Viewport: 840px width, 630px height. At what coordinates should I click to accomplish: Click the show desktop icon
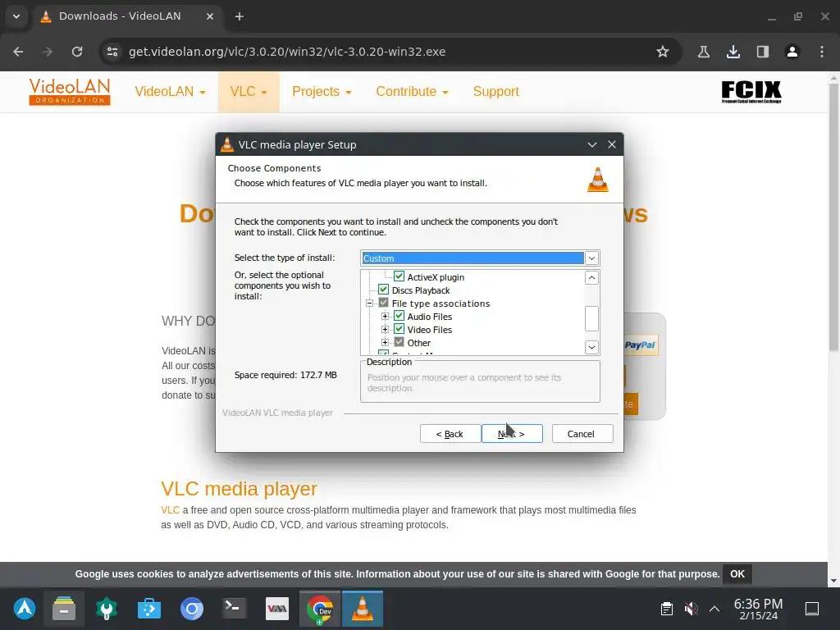[812, 609]
